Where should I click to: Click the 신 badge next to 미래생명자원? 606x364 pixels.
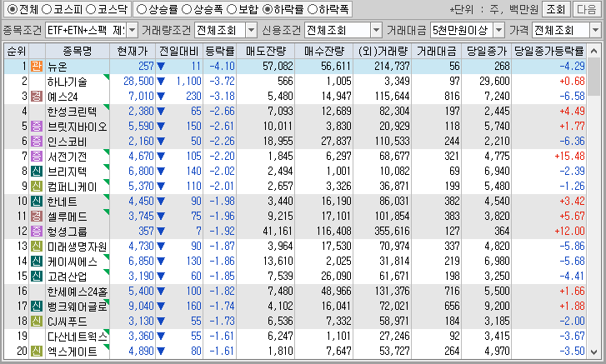click(37, 247)
